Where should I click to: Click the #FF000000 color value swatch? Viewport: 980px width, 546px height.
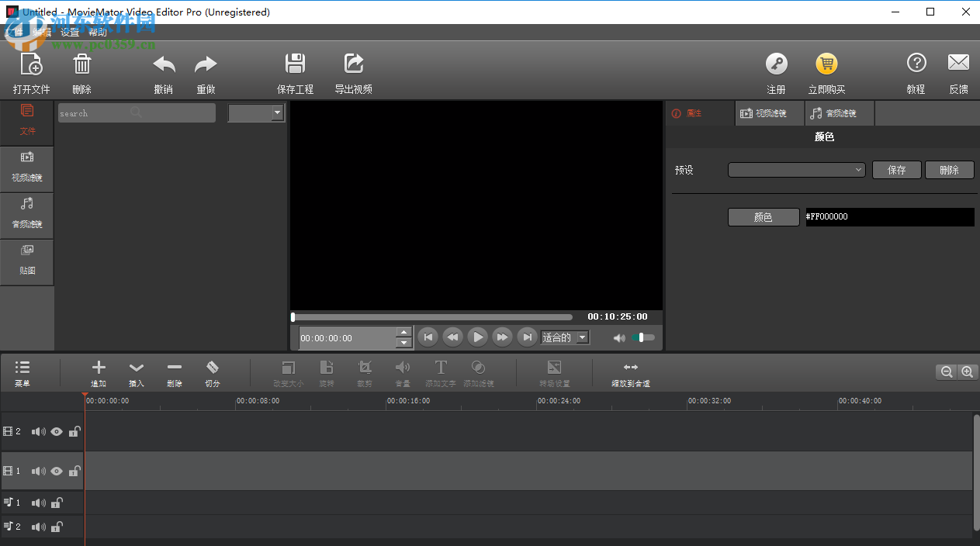pos(889,216)
